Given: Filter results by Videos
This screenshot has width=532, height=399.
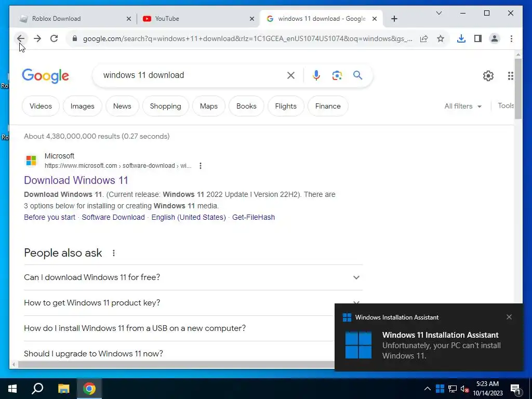Looking at the screenshot, I should pos(41,106).
